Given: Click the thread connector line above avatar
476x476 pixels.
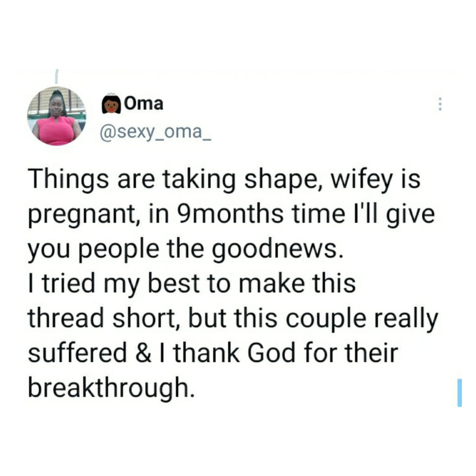Looking at the screenshot, I should [56, 77].
